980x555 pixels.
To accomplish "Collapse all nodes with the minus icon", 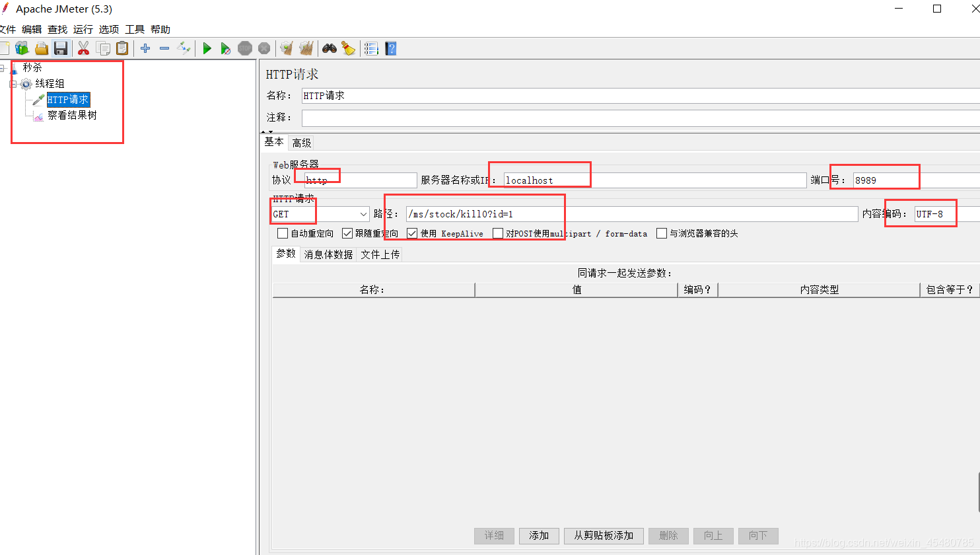I will [164, 48].
